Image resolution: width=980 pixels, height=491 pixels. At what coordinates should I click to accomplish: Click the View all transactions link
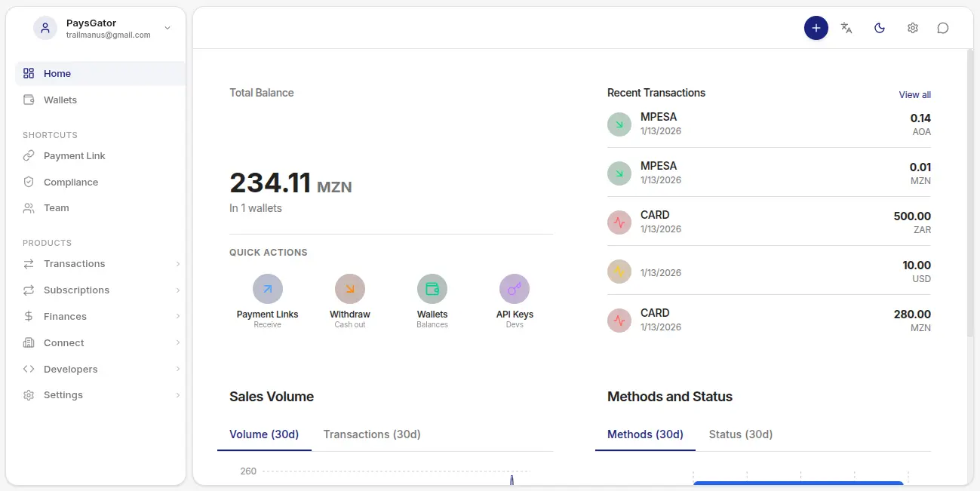pyautogui.click(x=914, y=94)
